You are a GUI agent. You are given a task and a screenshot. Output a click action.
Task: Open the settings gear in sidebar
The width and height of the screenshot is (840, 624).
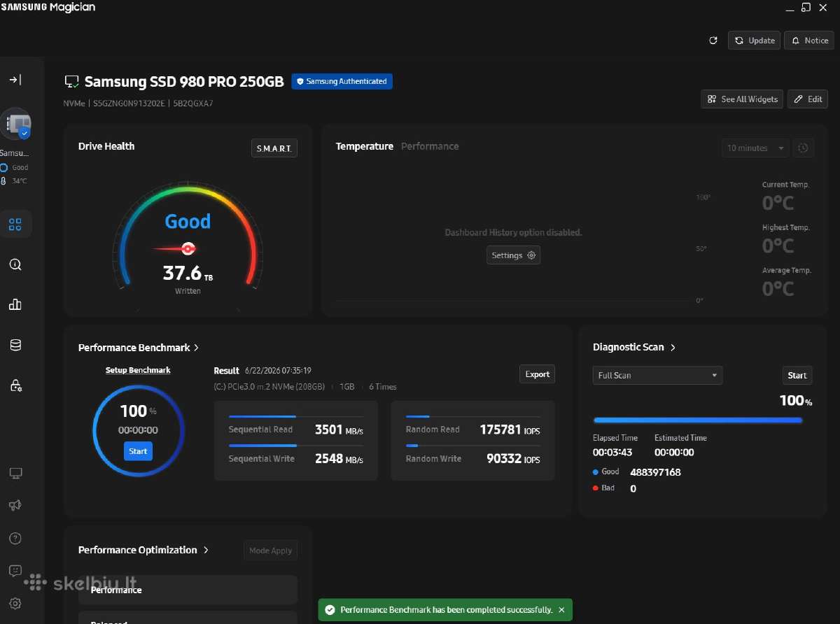tap(15, 603)
